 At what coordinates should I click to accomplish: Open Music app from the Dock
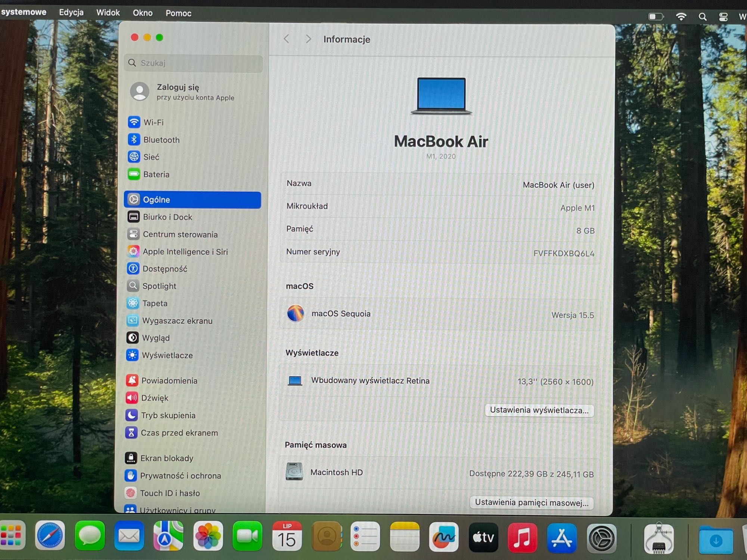tap(523, 538)
